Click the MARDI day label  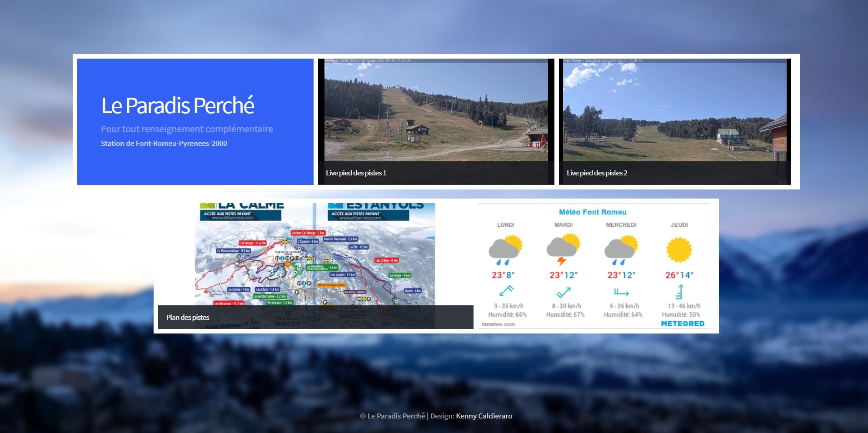pos(564,225)
